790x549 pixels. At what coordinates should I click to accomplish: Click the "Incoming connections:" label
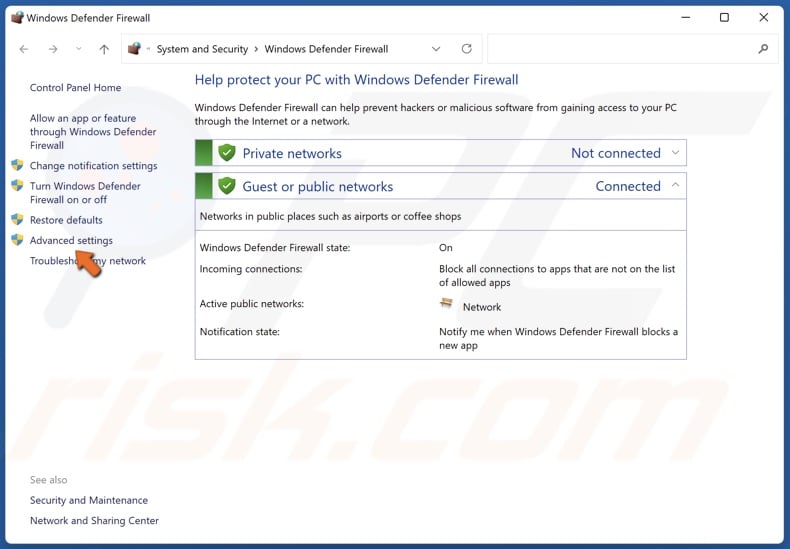click(x=251, y=269)
